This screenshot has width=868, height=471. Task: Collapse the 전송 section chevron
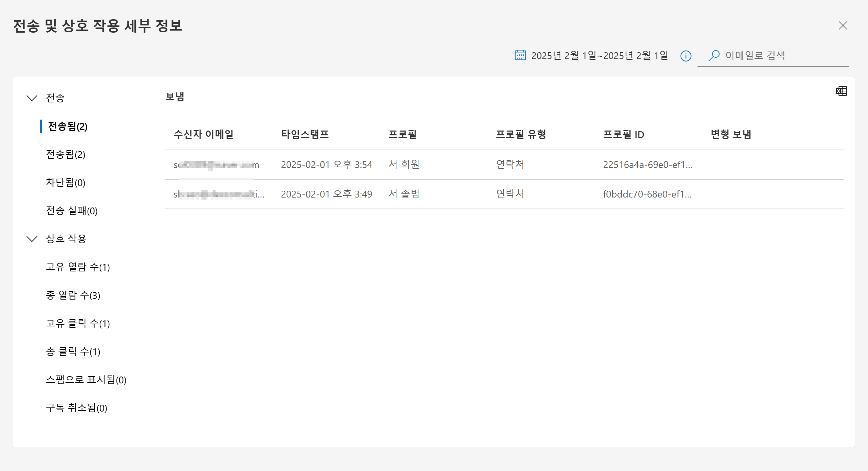(x=32, y=98)
